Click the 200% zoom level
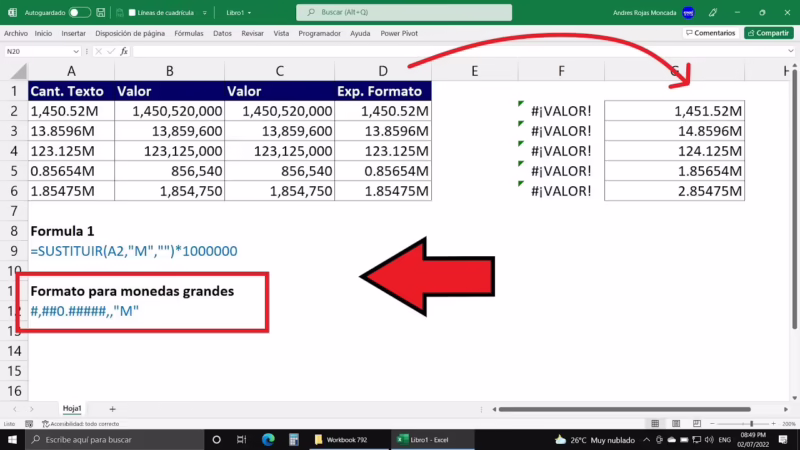 (x=789, y=424)
